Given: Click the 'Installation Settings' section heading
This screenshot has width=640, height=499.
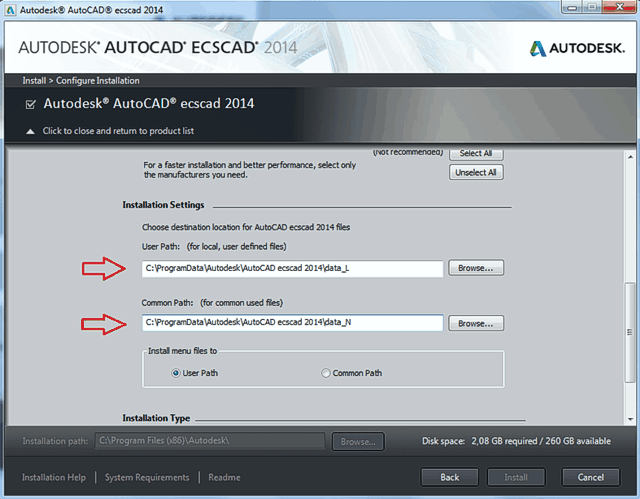Looking at the screenshot, I should point(163,205).
